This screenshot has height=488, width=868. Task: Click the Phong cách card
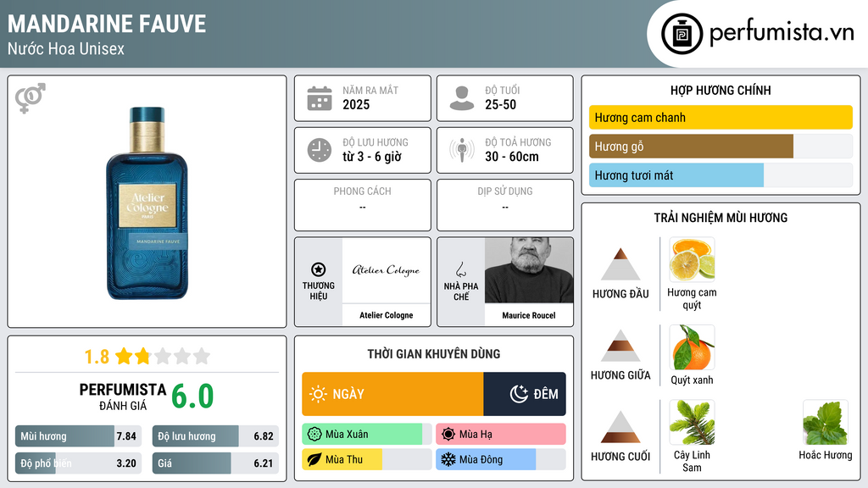pyautogui.click(x=363, y=205)
